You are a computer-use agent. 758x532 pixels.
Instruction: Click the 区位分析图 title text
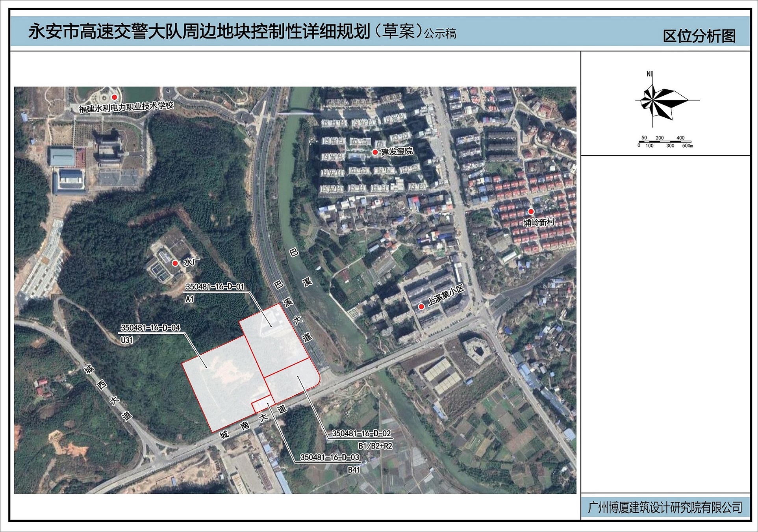[699, 36]
